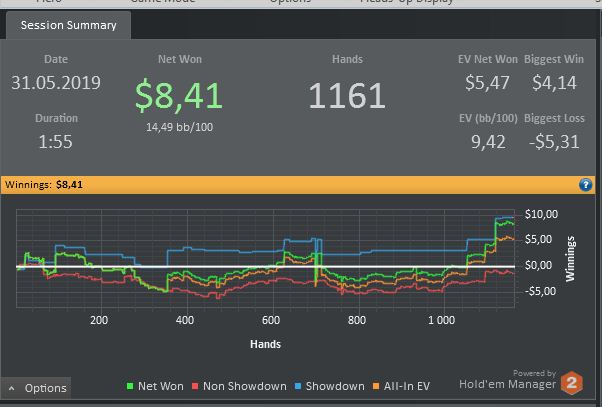Screen dimensions: 602x407
Task: Click the Hold'em Manager 2 logo
Action: [x=572, y=382]
